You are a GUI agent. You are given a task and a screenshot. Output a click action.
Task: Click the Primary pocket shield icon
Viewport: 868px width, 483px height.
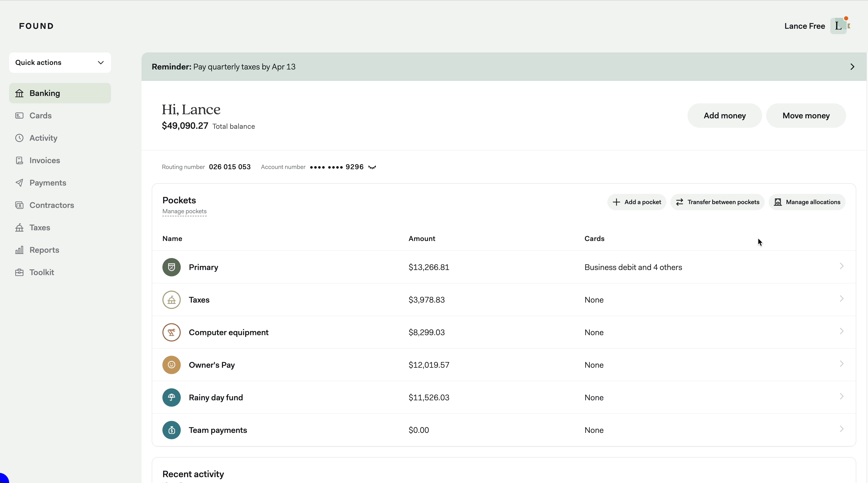(x=172, y=267)
